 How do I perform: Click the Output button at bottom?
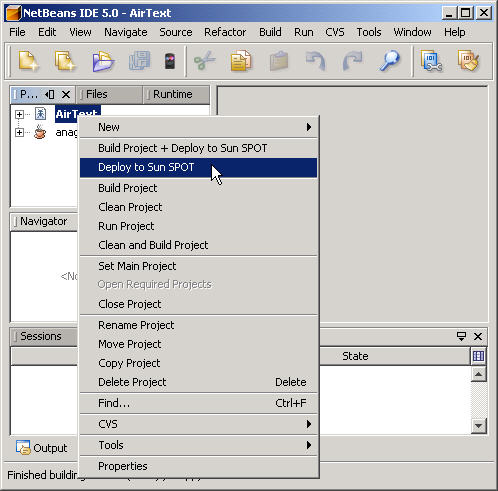pyautogui.click(x=41, y=448)
